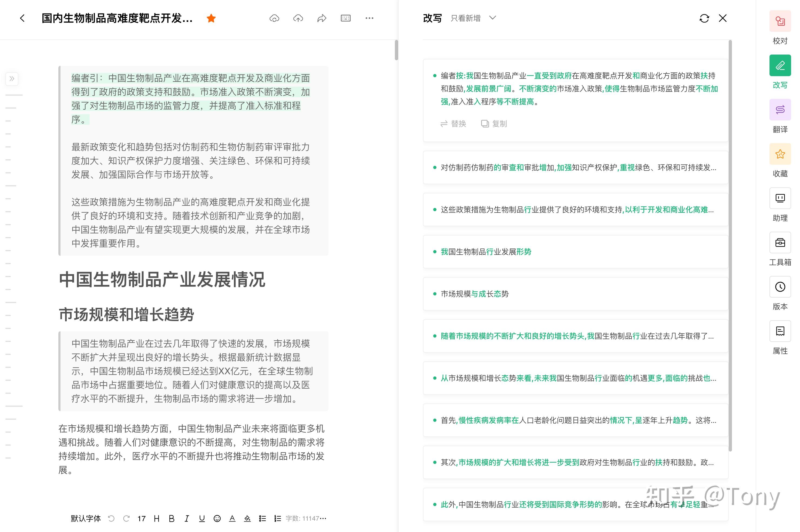Apply numbered list formatting

tap(278, 518)
